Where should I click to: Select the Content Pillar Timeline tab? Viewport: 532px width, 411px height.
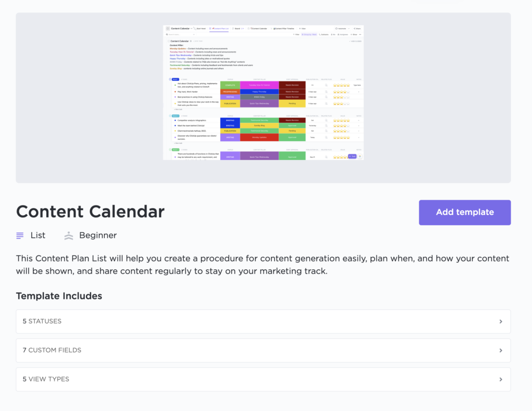pyautogui.click(x=284, y=29)
